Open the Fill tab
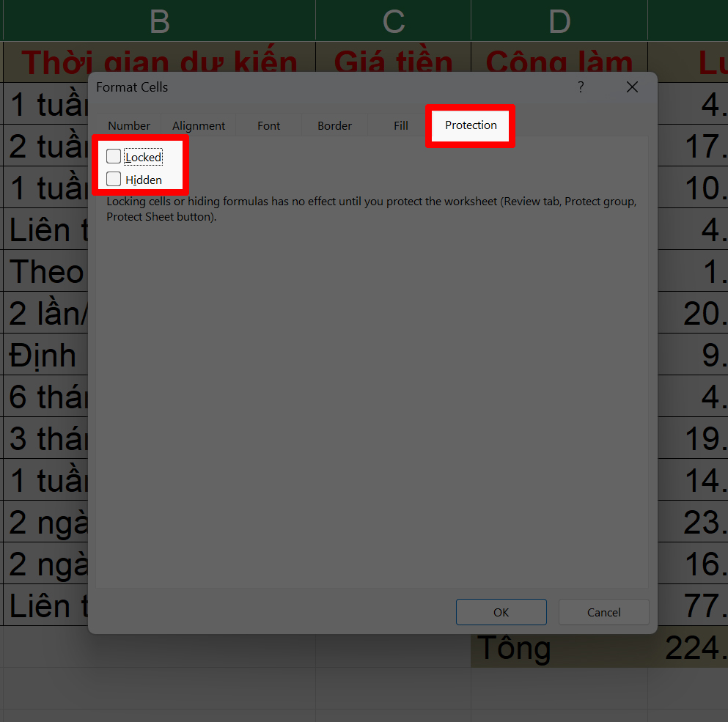The image size is (728, 722). pos(401,126)
